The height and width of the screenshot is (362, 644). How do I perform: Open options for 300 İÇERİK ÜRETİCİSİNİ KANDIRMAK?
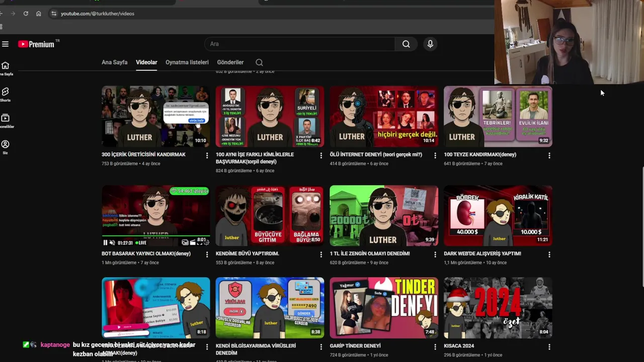[207, 155]
